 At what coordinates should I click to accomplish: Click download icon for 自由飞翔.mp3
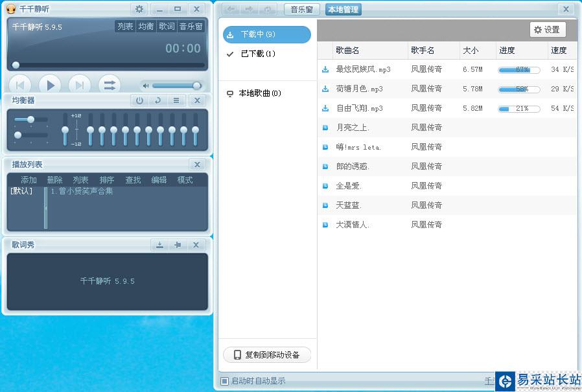point(325,108)
